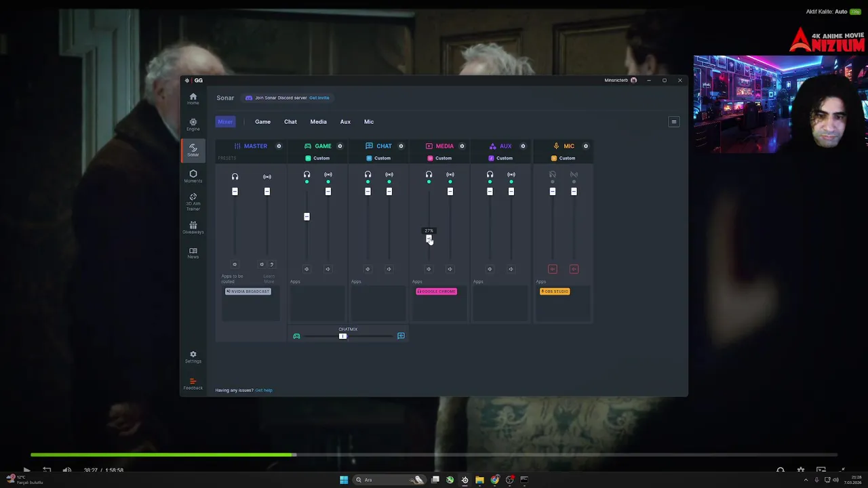
Task: Mute MASTER headphone output
Action: (235, 264)
